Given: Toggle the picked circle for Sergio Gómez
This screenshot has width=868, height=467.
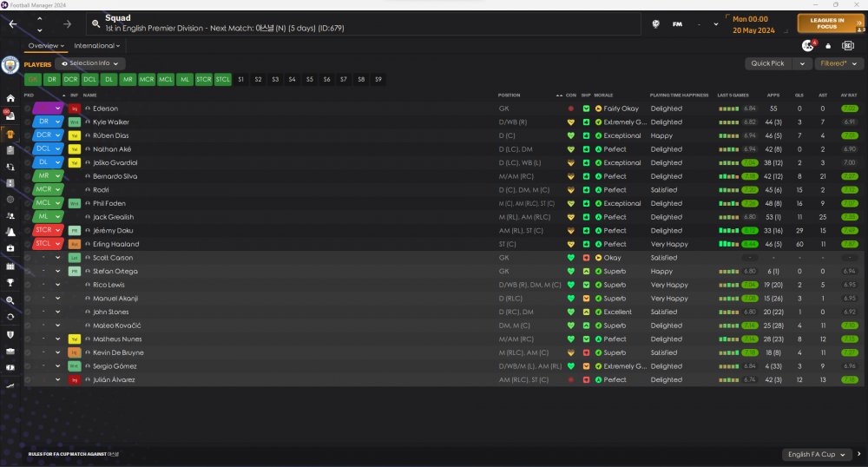Looking at the screenshot, I should [x=28, y=366].
